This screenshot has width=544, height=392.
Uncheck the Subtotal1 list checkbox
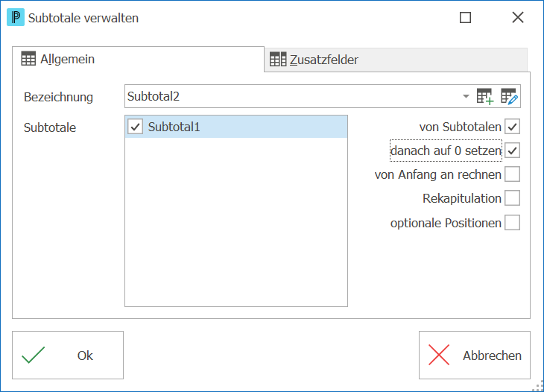tap(135, 127)
